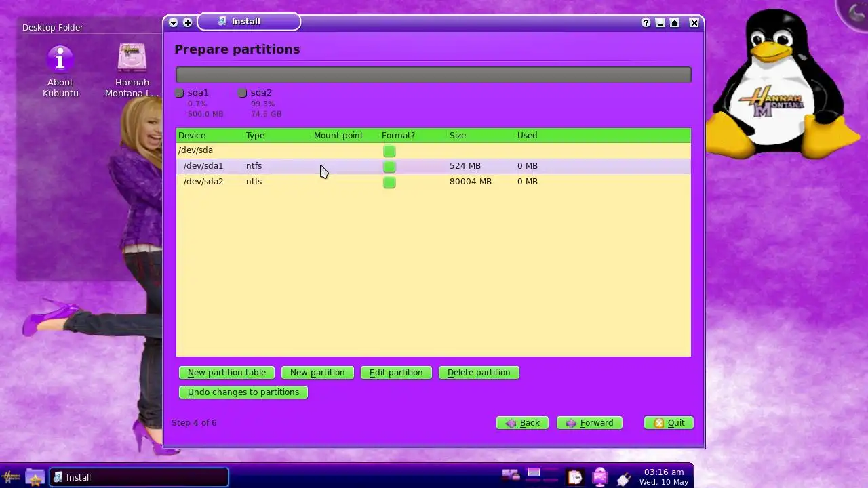
Task: Click the Install title bar label
Action: tap(246, 22)
